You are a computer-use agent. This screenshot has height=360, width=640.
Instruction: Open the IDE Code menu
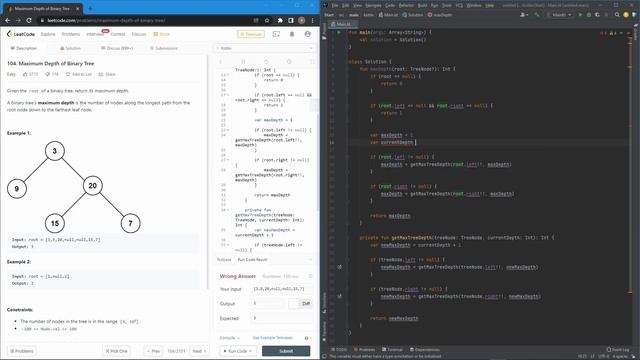click(390, 5)
